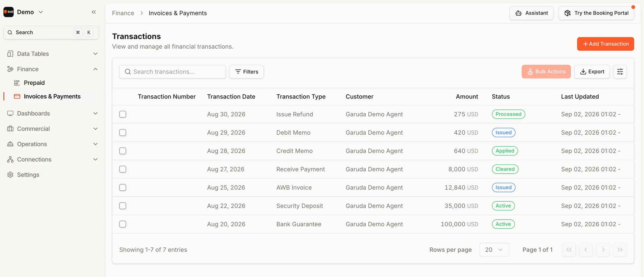The width and height of the screenshot is (644, 277).
Task: Click the Prepaid list icon
Action: pyautogui.click(x=17, y=83)
